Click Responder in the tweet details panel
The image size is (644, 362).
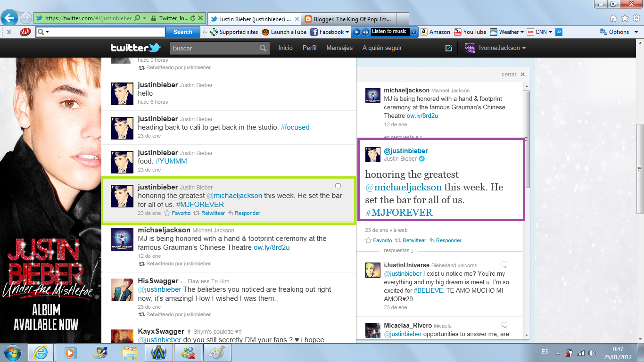446,240
